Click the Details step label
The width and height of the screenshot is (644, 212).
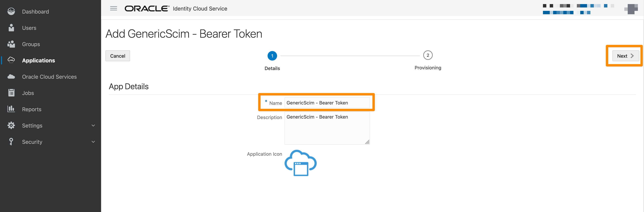(x=272, y=68)
